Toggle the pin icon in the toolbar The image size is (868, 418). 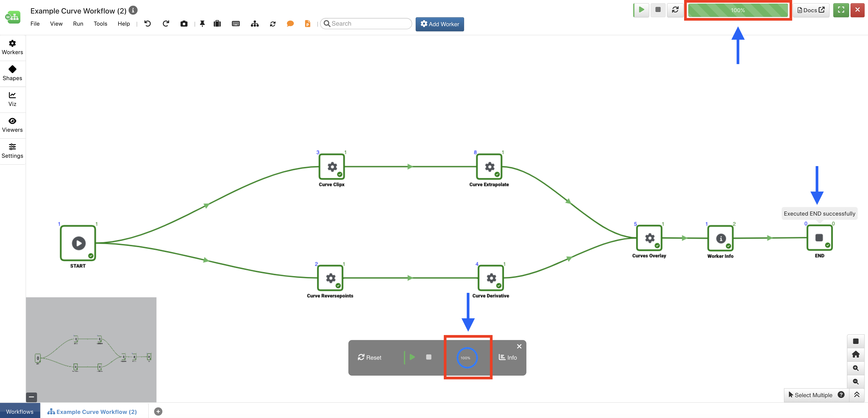[202, 24]
